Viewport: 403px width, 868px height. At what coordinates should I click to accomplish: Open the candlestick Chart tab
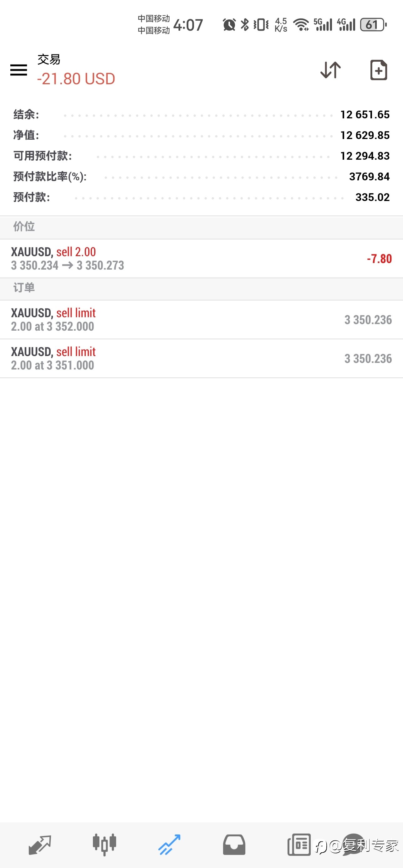[105, 845]
